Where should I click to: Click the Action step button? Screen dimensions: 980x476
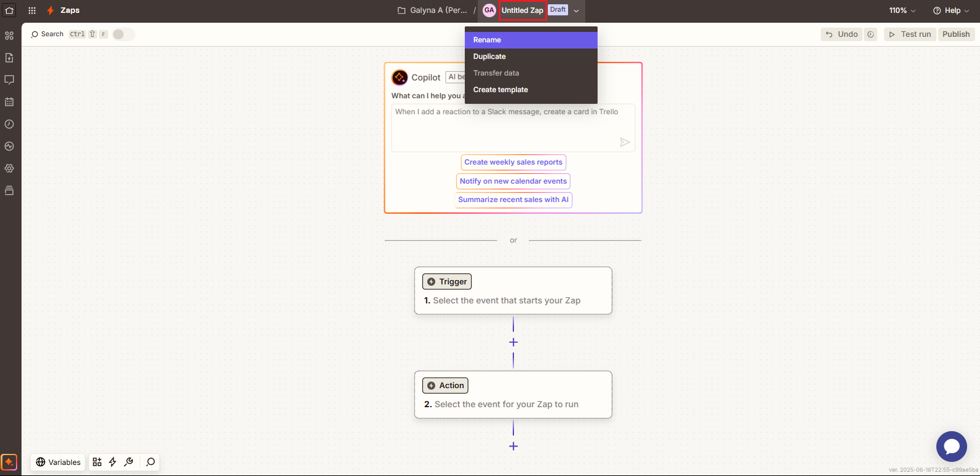coord(445,385)
